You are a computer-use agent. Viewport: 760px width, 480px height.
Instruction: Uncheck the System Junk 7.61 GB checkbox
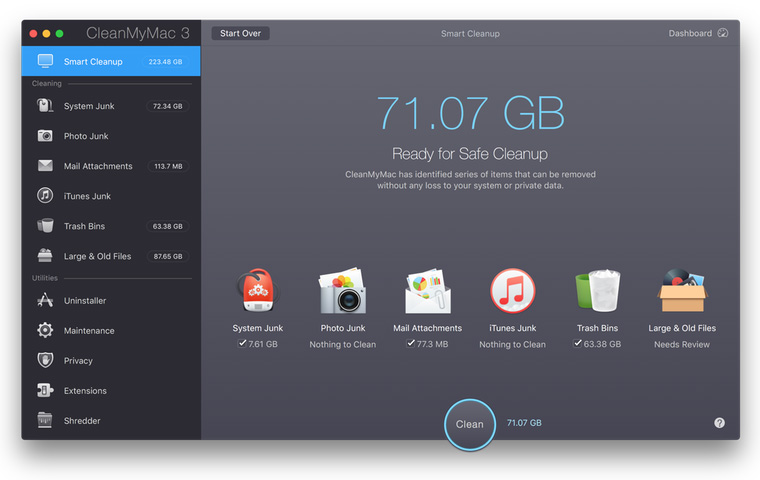point(242,343)
